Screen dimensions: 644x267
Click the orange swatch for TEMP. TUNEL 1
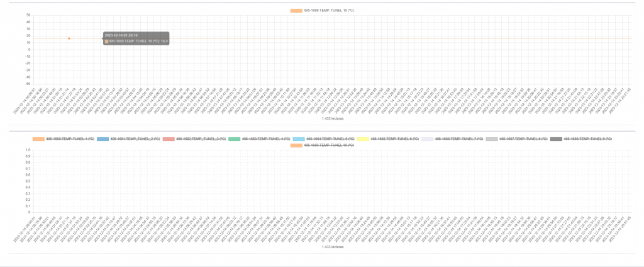pyautogui.click(x=38, y=138)
